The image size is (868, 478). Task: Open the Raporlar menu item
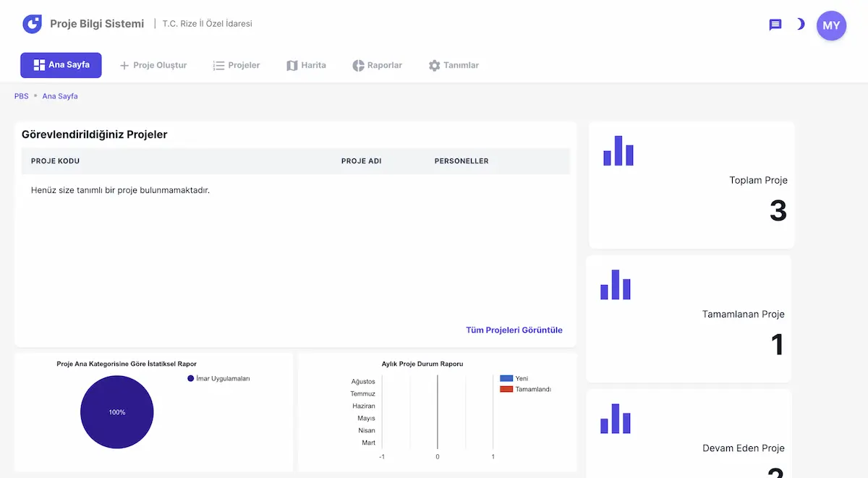point(377,65)
